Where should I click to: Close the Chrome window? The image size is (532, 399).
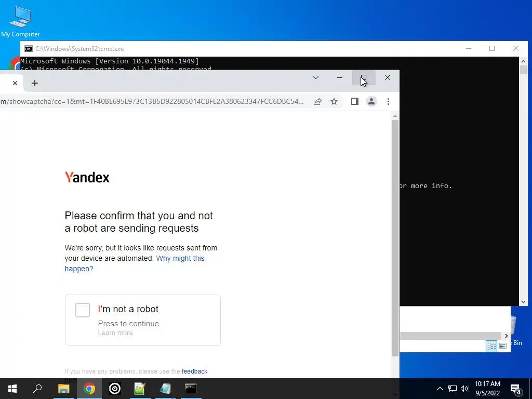pyautogui.click(x=388, y=78)
